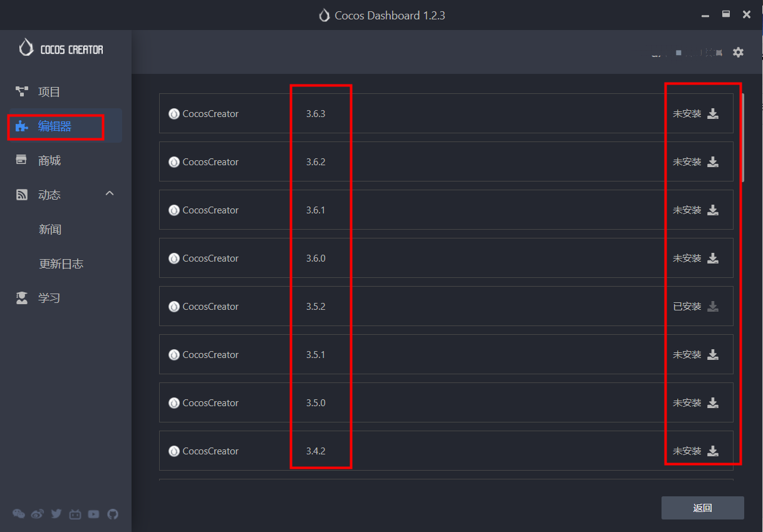Click 未安装 label for version 3.4.2

tap(687, 451)
